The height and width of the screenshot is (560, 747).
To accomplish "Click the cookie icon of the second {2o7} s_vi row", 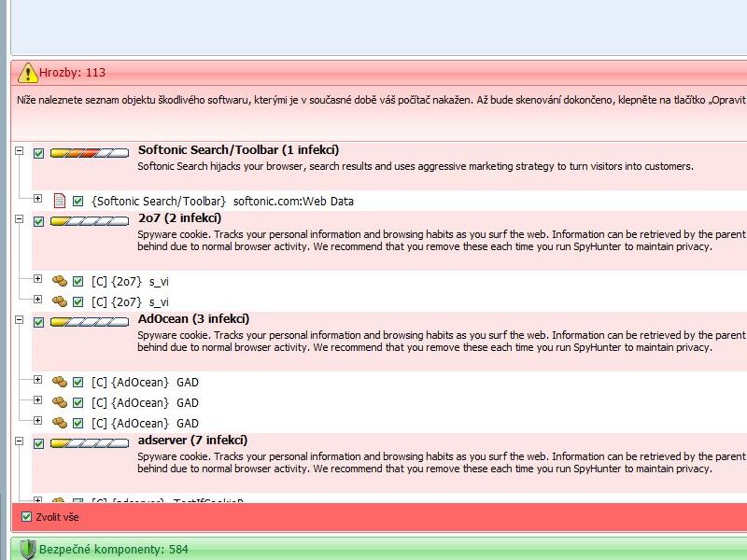I will click(60, 301).
